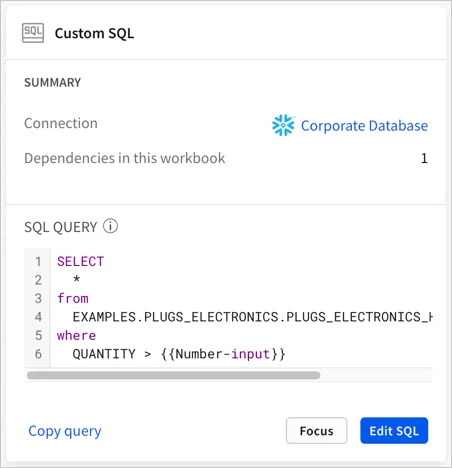Image resolution: width=452 pixels, height=468 pixels.
Task: Click the Custom SQL title text
Action: click(x=94, y=33)
